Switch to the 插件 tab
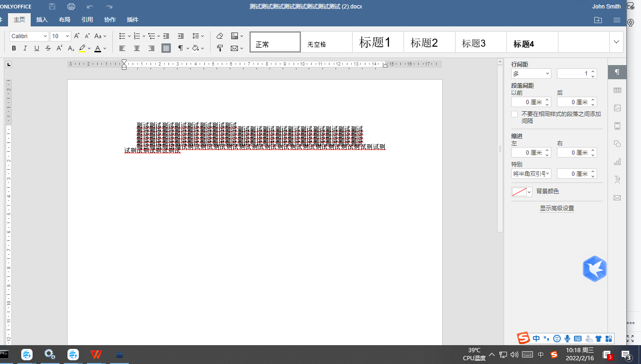The image size is (641, 364). 133,20
